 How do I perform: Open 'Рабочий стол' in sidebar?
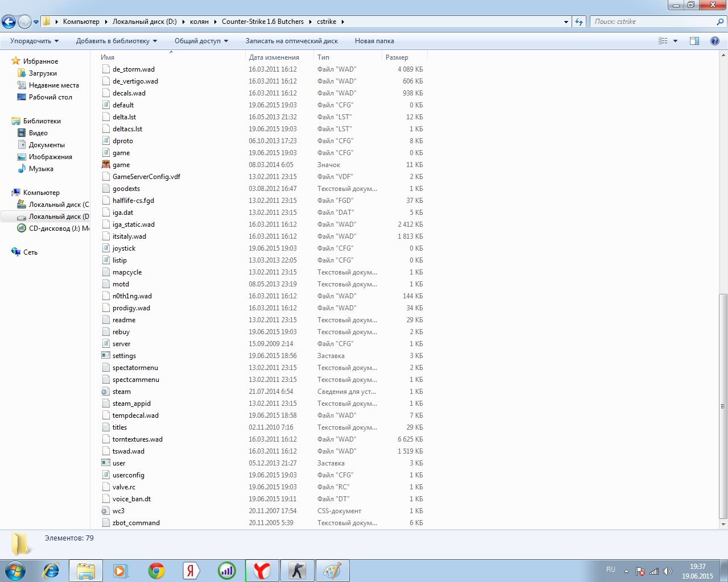(50, 97)
